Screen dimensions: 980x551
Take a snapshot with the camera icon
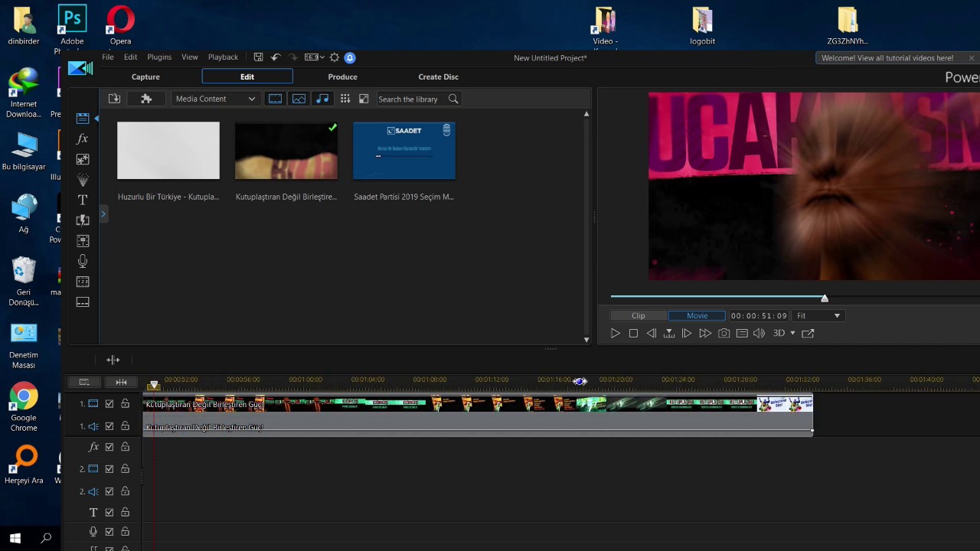(x=724, y=334)
